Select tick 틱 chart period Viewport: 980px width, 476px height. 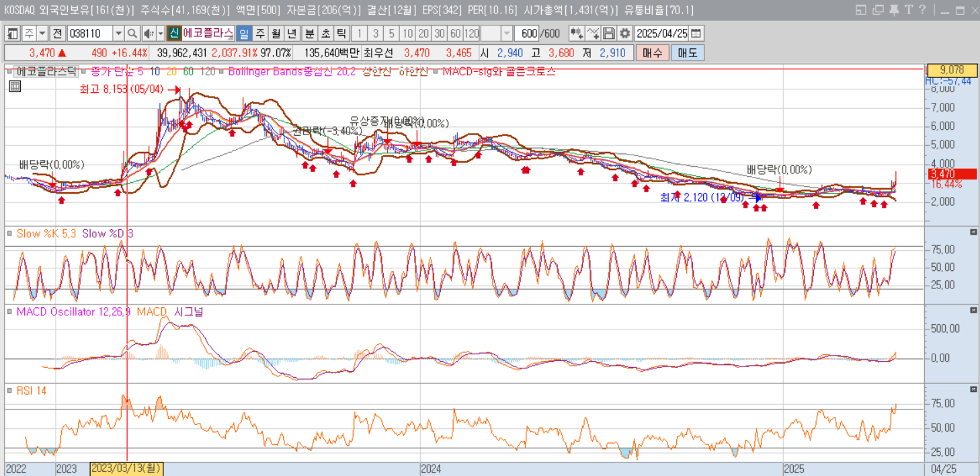click(342, 34)
